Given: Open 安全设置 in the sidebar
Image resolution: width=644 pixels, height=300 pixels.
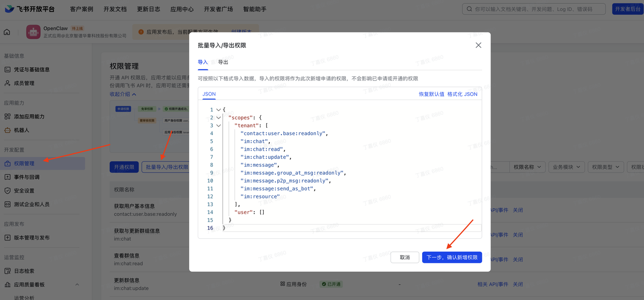Looking at the screenshot, I should click(24, 190).
